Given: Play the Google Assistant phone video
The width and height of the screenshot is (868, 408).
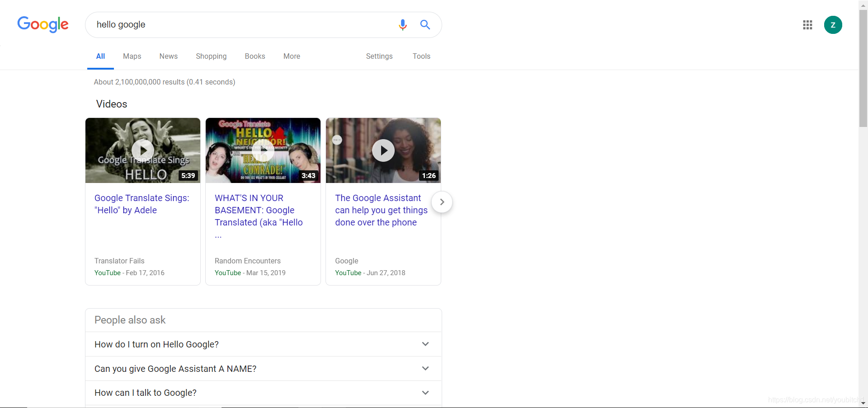Looking at the screenshot, I should [383, 150].
